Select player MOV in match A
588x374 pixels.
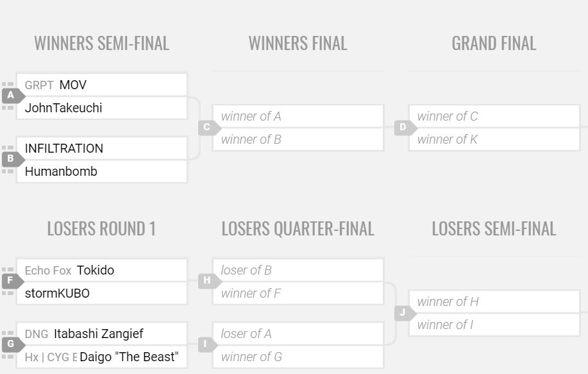coord(73,85)
